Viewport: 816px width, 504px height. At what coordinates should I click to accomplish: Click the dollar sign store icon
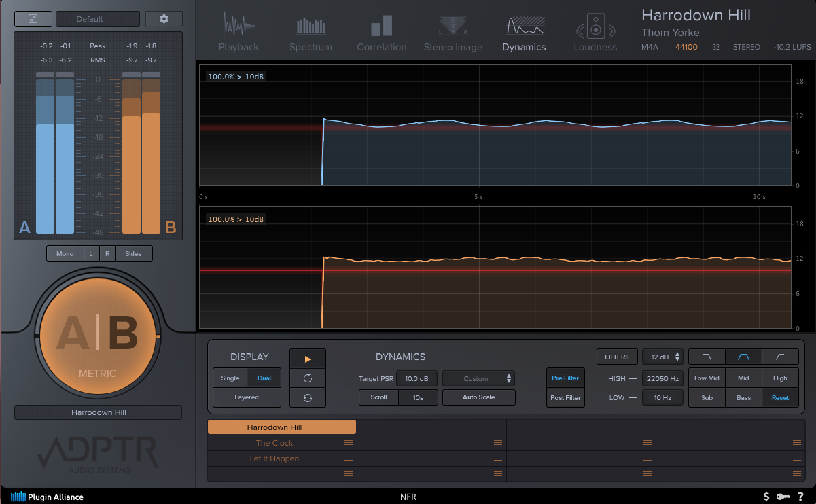coord(766,497)
